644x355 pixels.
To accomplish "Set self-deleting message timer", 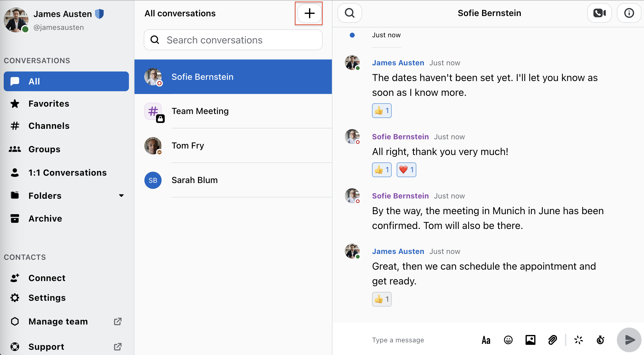I will tap(600, 340).
